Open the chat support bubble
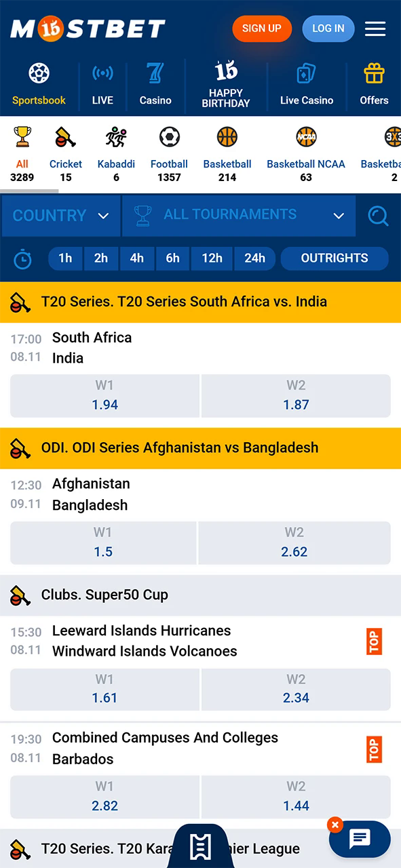Viewport: 401px width, 868px height. pyautogui.click(x=360, y=839)
